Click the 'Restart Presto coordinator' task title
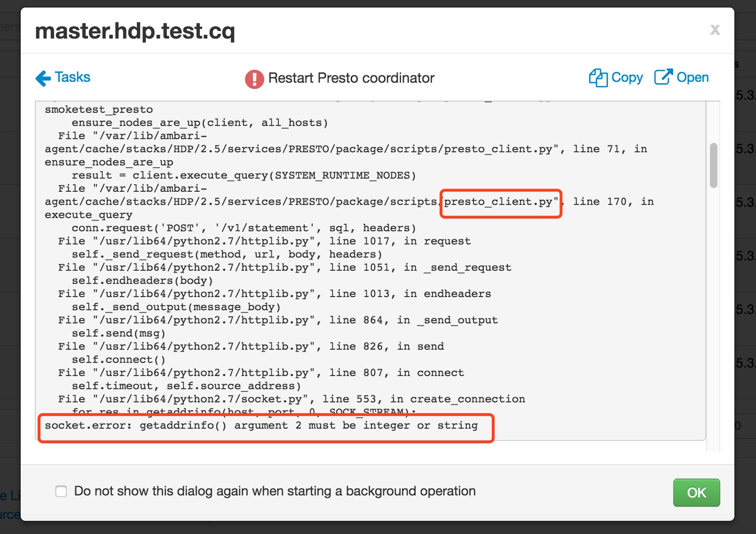Screen dimensions: 756x534 [x=351, y=78]
